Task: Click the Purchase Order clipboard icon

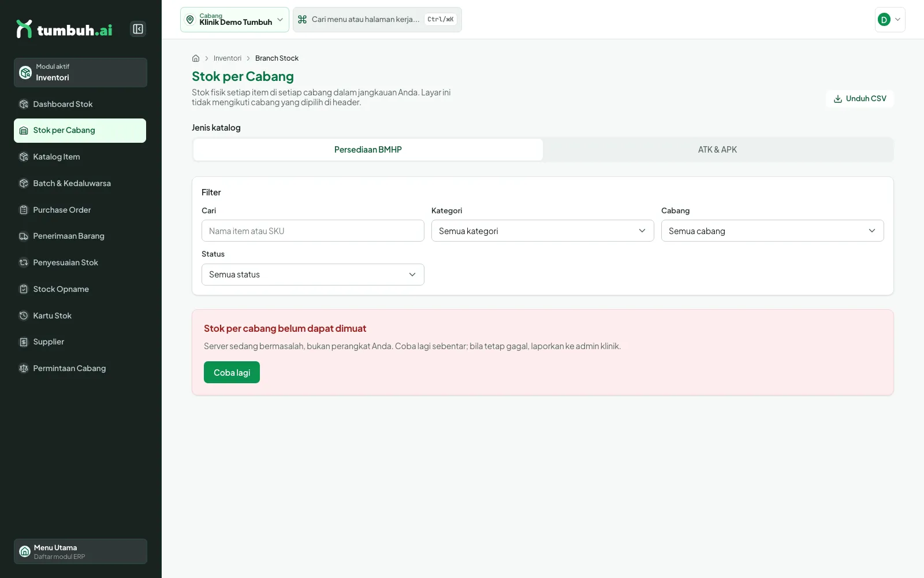Action: click(24, 210)
